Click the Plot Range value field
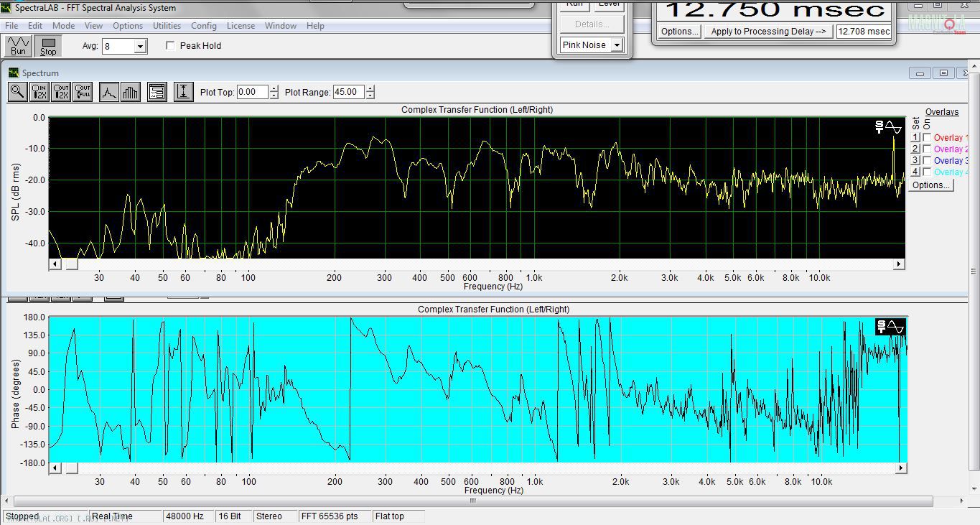The height and width of the screenshot is (525, 980). coord(349,92)
